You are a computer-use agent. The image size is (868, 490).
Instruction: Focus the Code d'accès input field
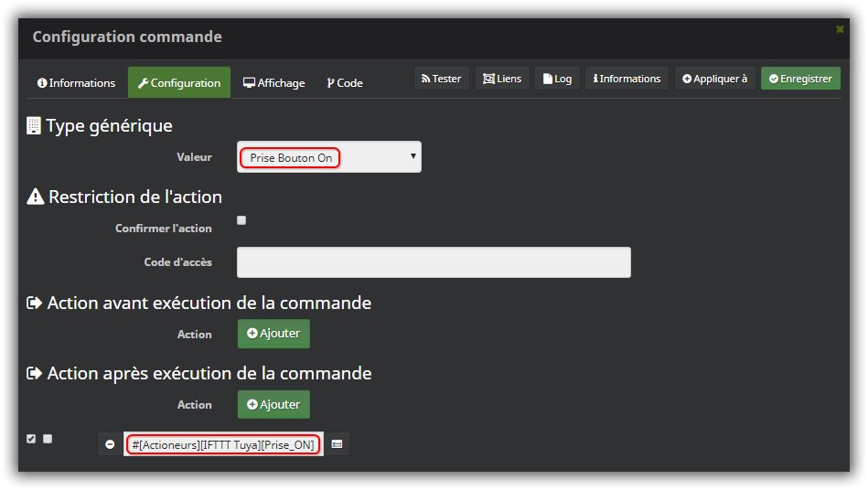coord(434,262)
